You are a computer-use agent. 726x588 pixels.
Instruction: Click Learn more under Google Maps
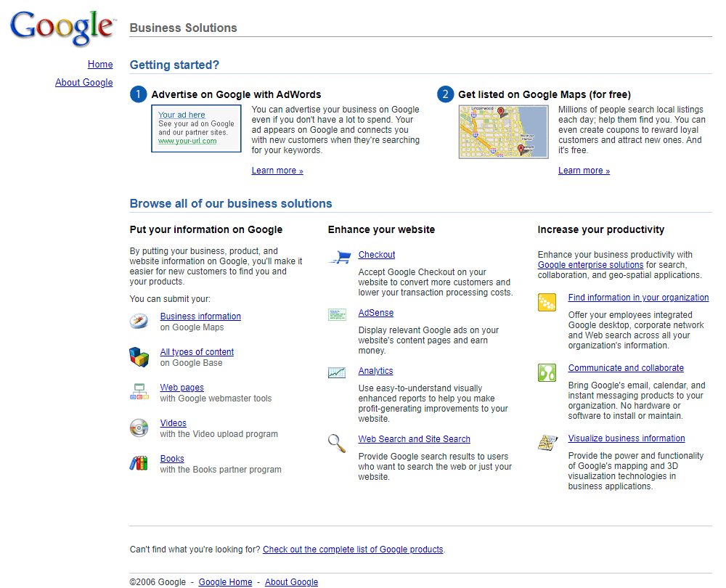point(584,171)
